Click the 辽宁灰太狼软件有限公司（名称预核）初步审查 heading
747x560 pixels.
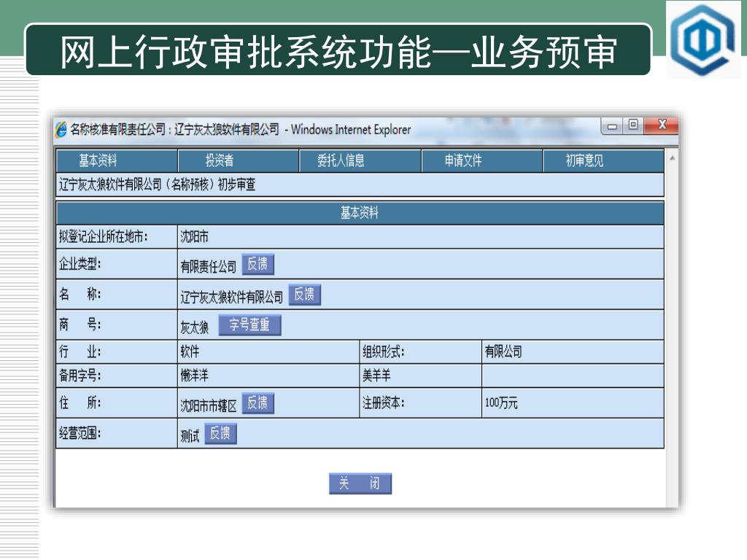[x=158, y=184]
